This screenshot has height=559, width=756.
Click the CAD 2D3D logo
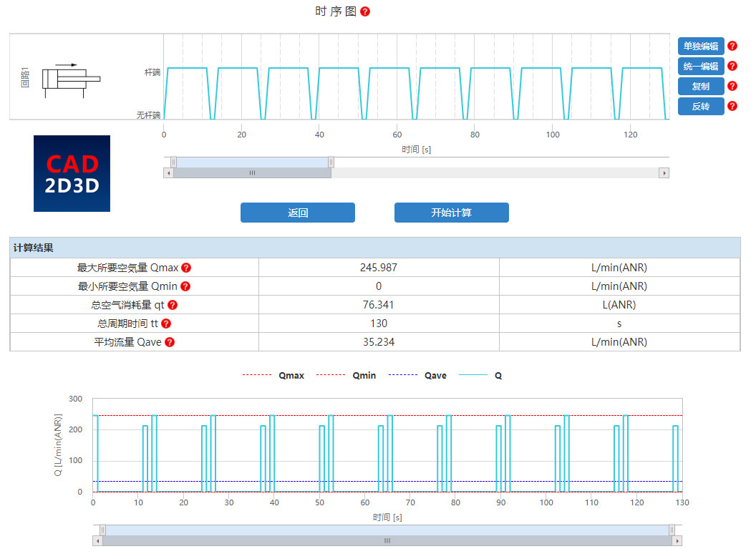pyautogui.click(x=72, y=173)
